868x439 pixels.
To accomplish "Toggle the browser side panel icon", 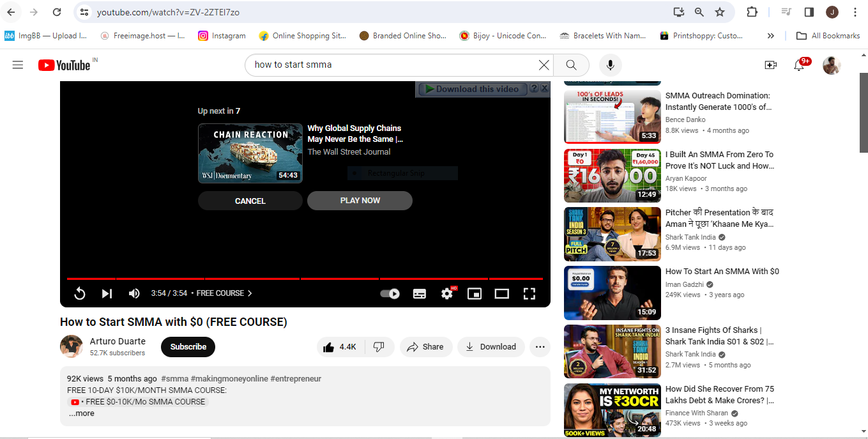I will pos(809,12).
